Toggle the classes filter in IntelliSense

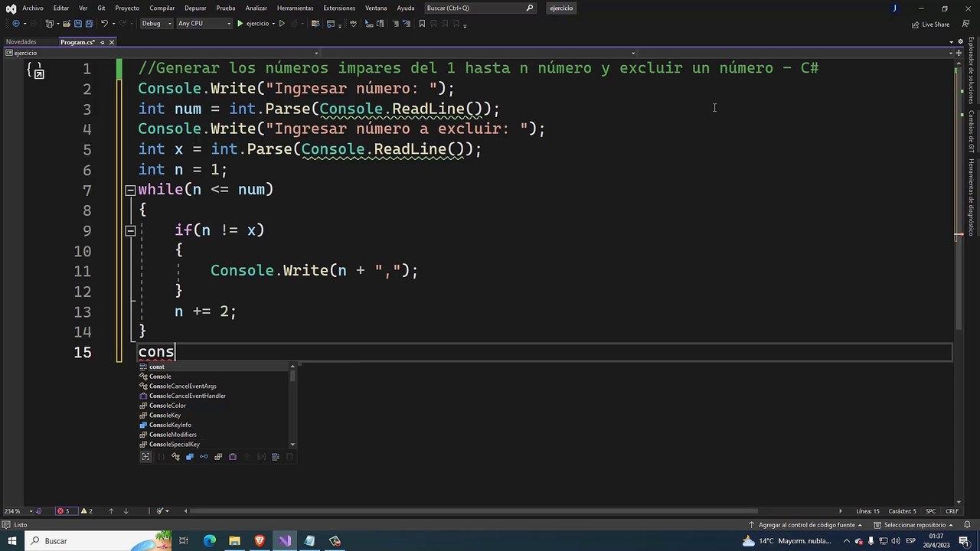pyautogui.click(x=190, y=457)
